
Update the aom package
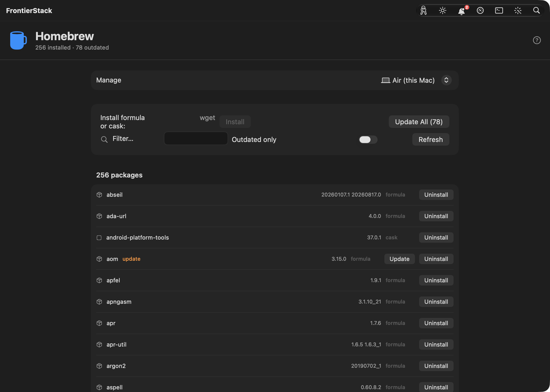click(399, 259)
